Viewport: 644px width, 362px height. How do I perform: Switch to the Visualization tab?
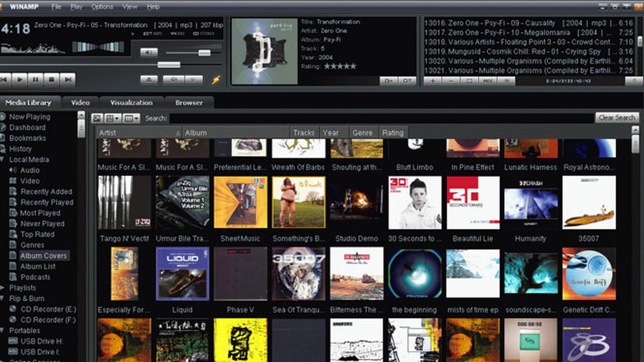tap(130, 103)
